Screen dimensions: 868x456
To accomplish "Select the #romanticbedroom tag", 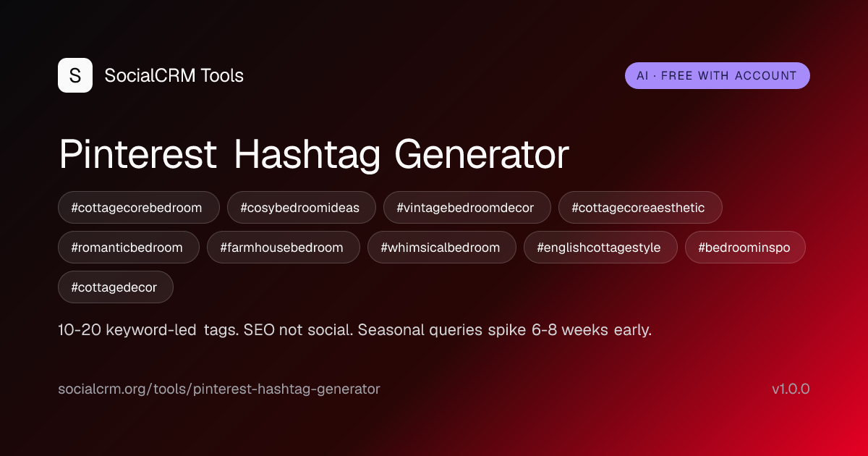I will pos(129,248).
